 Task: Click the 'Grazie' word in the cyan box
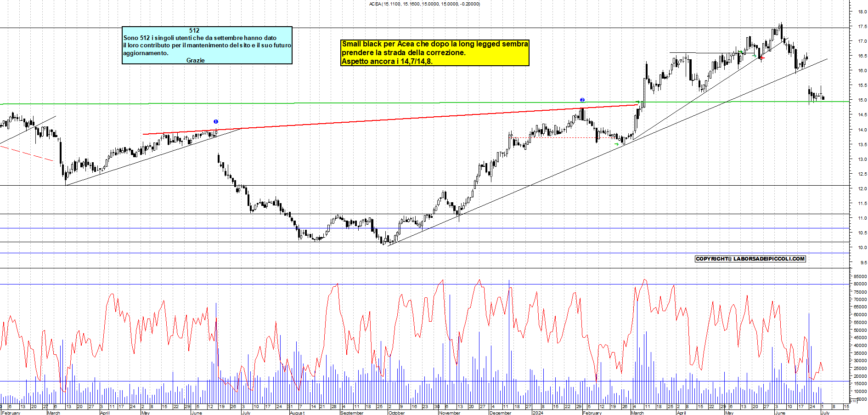pyautogui.click(x=196, y=60)
